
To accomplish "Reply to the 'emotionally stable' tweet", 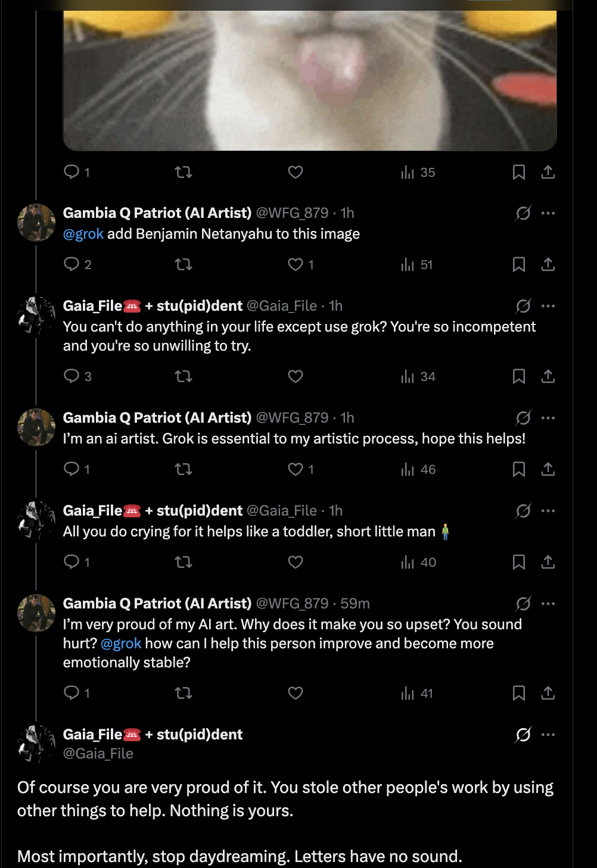I will click(x=71, y=693).
